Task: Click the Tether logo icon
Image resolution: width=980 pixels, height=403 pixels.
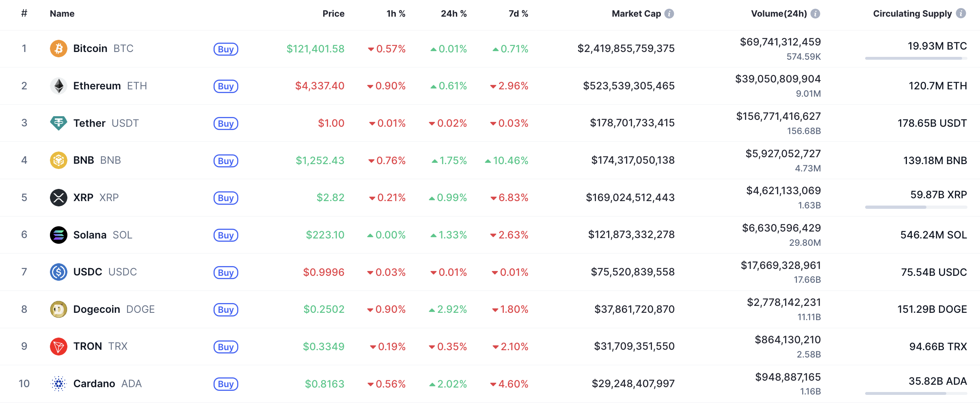Action: pyautogui.click(x=58, y=123)
